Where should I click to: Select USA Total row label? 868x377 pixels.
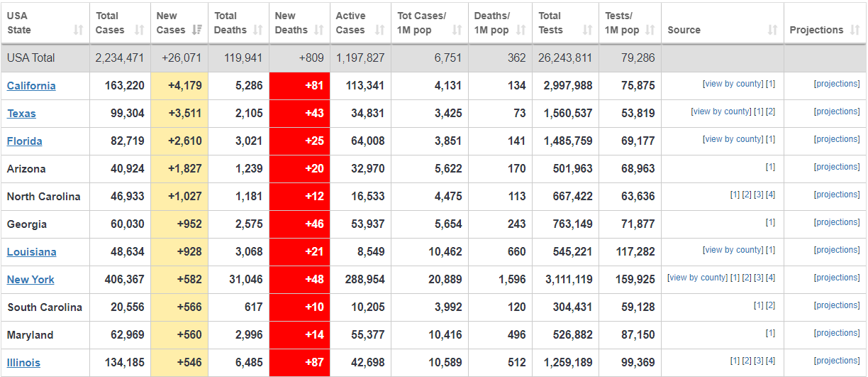pos(31,58)
